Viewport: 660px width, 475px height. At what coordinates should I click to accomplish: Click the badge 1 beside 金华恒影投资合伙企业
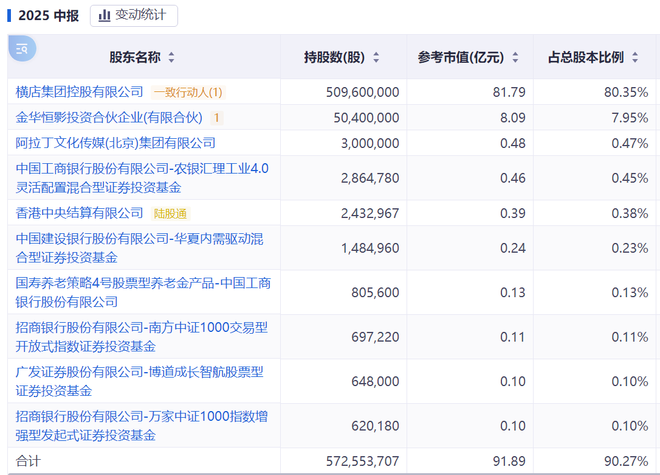216,118
